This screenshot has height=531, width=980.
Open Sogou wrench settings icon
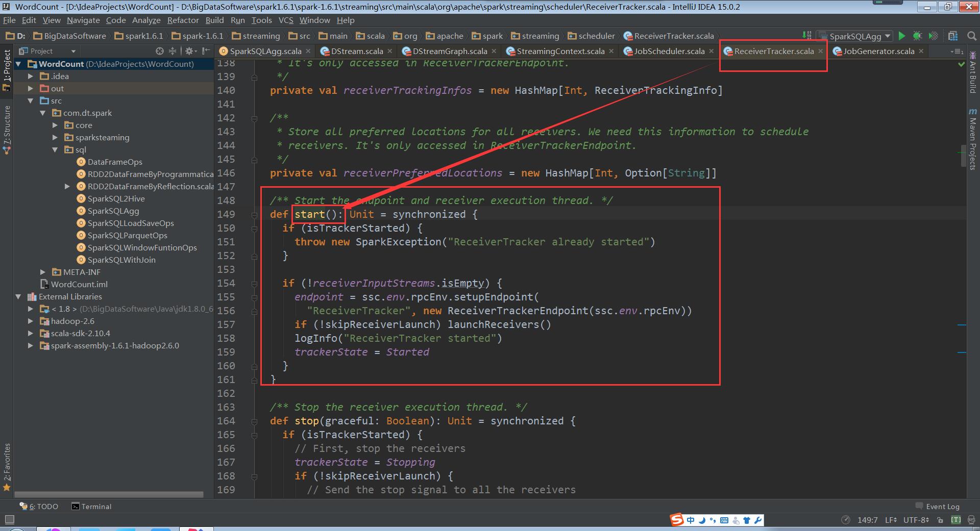click(758, 520)
